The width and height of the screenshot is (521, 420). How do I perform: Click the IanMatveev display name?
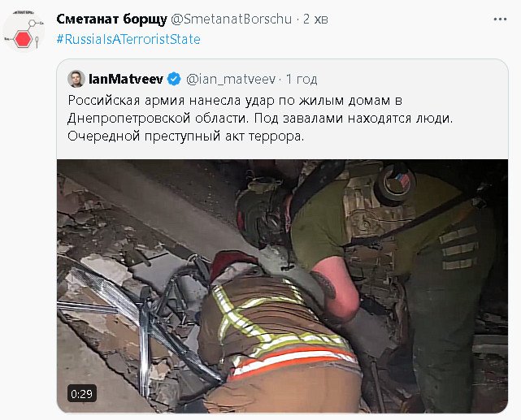click(126, 80)
